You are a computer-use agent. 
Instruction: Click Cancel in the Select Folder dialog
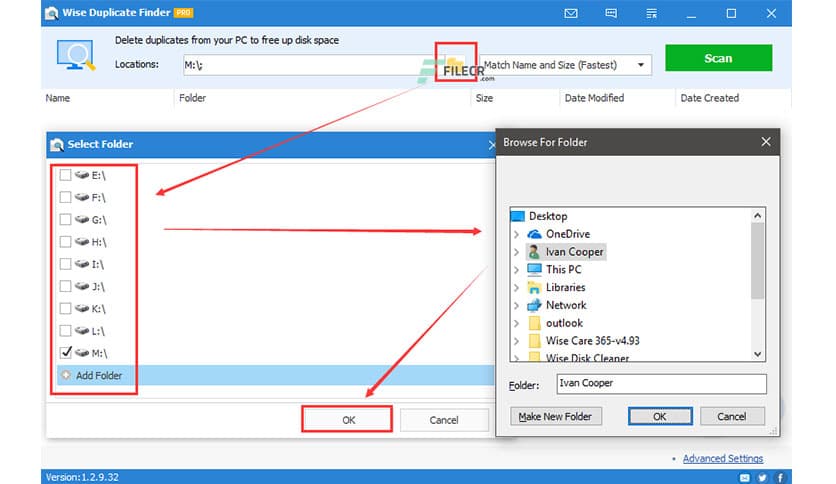444,420
